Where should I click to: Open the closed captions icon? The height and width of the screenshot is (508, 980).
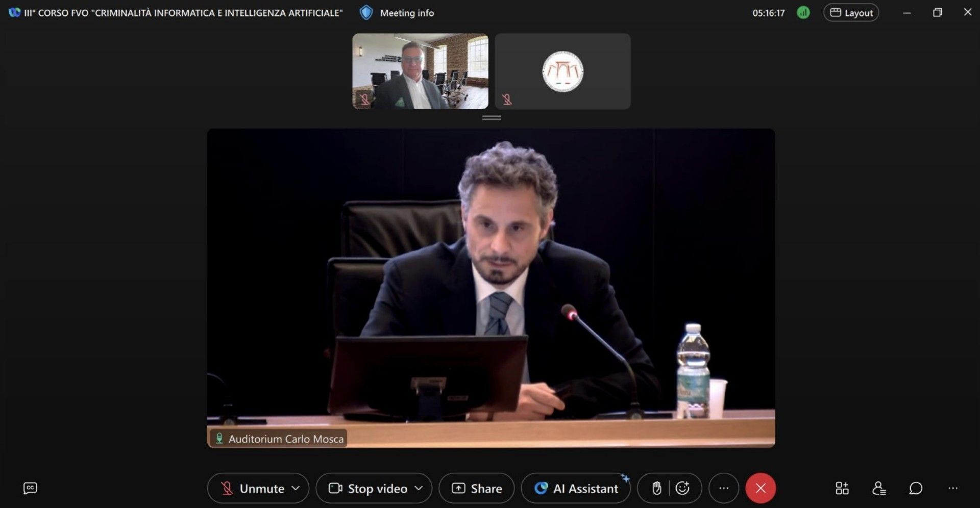pos(30,488)
